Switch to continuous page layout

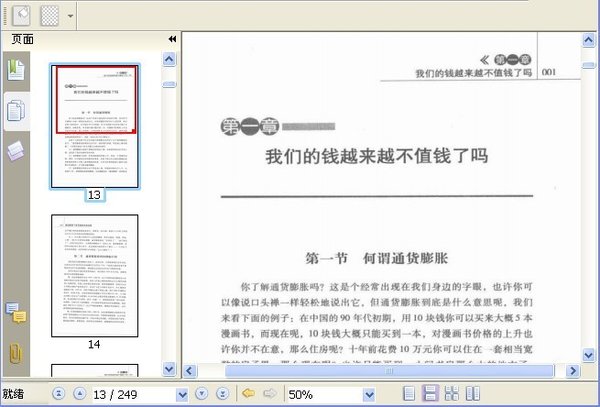pos(430,394)
